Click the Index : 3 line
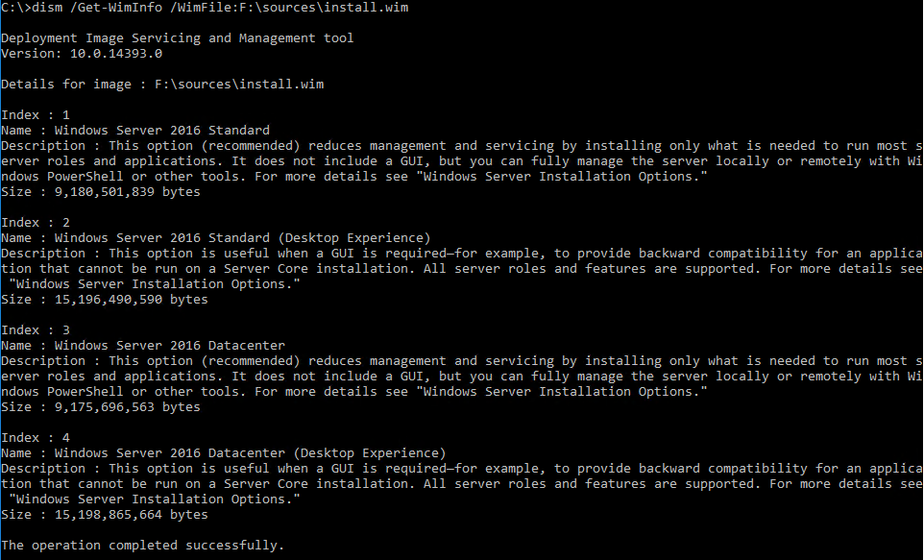 click(36, 330)
